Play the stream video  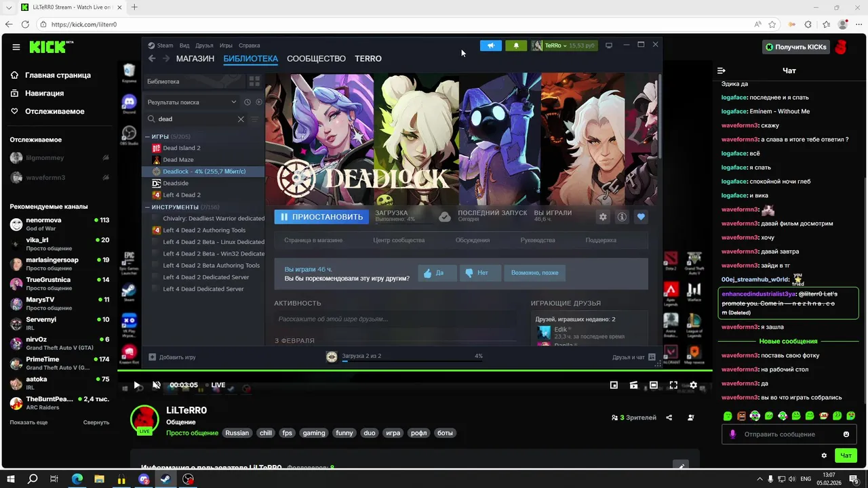[137, 385]
